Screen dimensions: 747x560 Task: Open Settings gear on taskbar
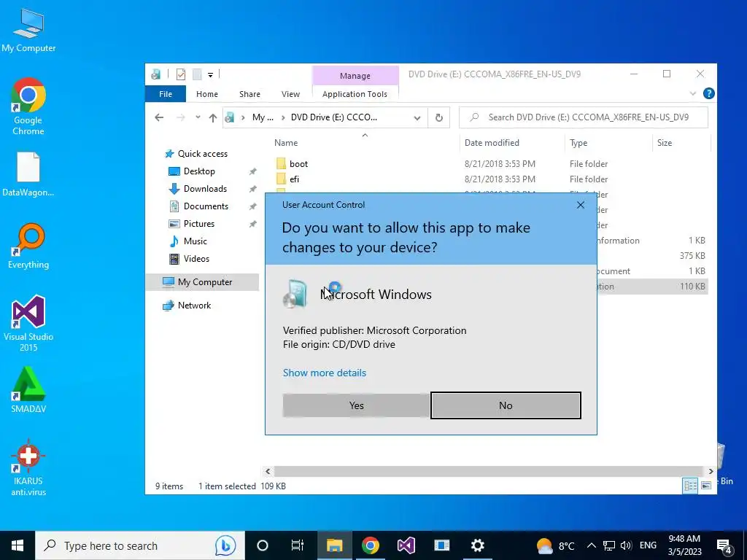coord(477,545)
